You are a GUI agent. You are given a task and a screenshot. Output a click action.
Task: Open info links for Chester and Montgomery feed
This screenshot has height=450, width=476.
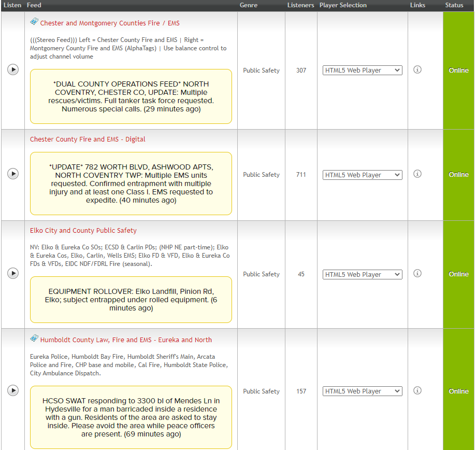[417, 69]
